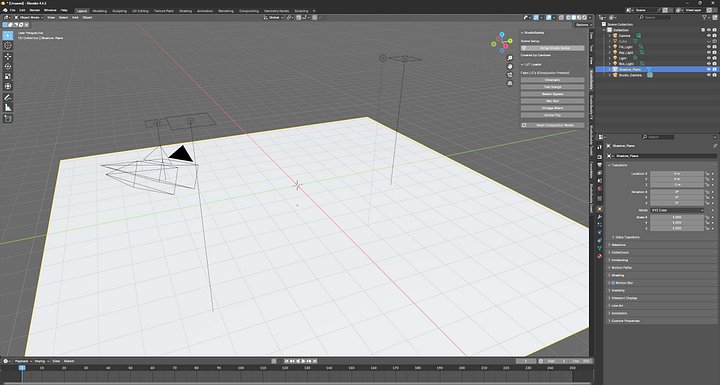
Task: Open the Global transform orientation dropdown
Action: coord(273,17)
